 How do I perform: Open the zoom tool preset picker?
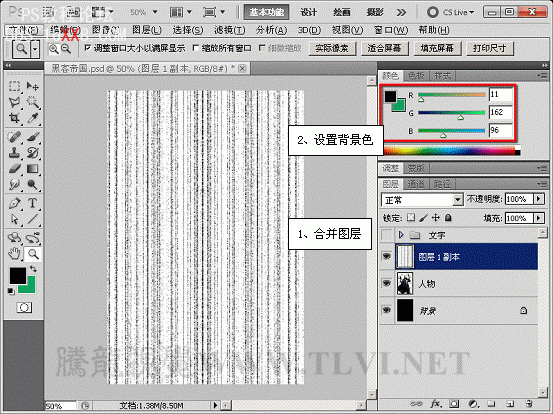[x=35, y=49]
